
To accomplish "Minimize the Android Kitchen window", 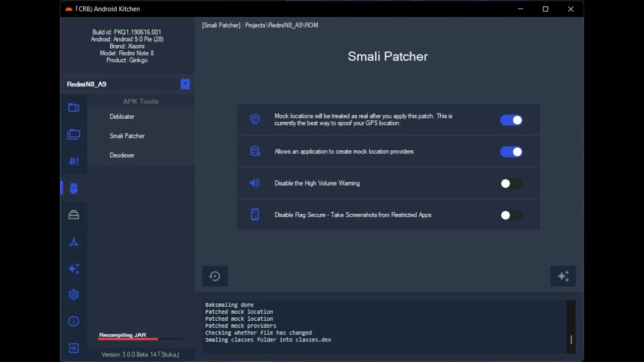I will click(x=521, y=9).
